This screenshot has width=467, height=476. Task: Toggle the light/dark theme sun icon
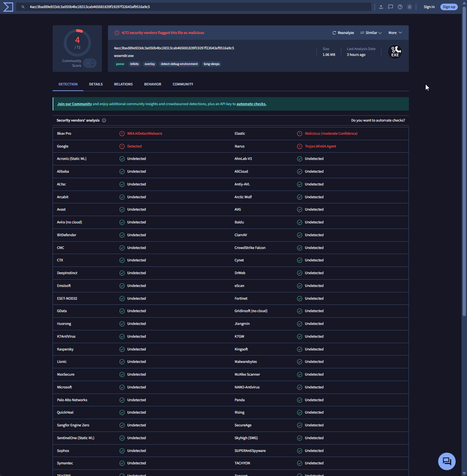click(410, 7)
